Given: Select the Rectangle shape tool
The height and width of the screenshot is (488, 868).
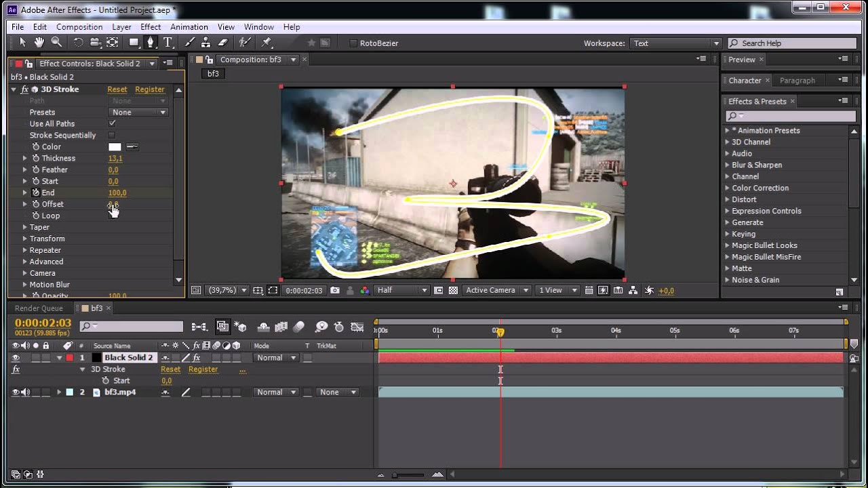Looking at the screenshot, I should 134,43.
